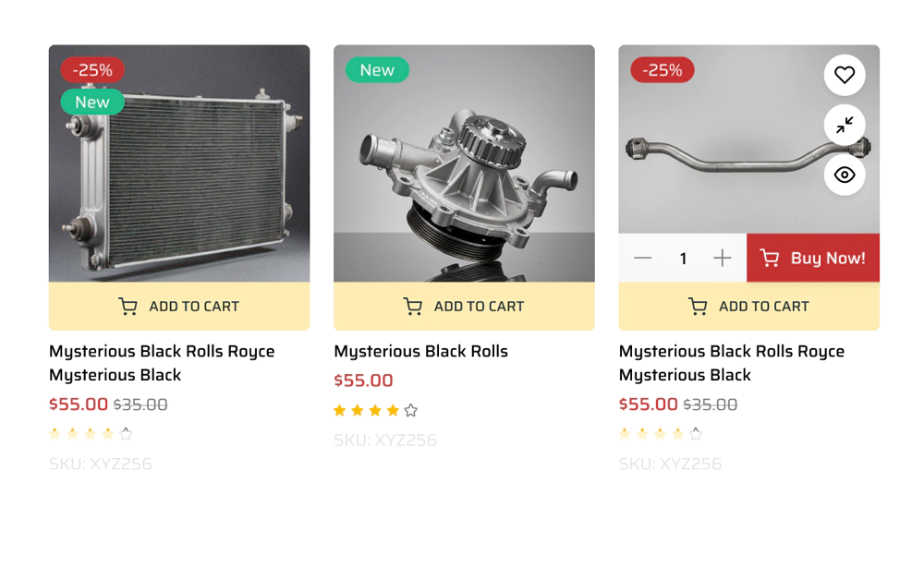
Task: Click the empty fifth star of middle product
Action: (x=411, y=411)
